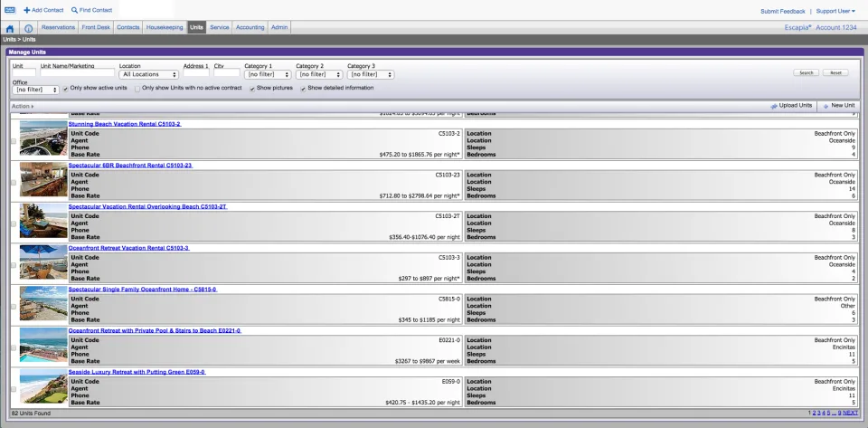Open photo thumbnail for unit C5103-23

pos(43,179)
